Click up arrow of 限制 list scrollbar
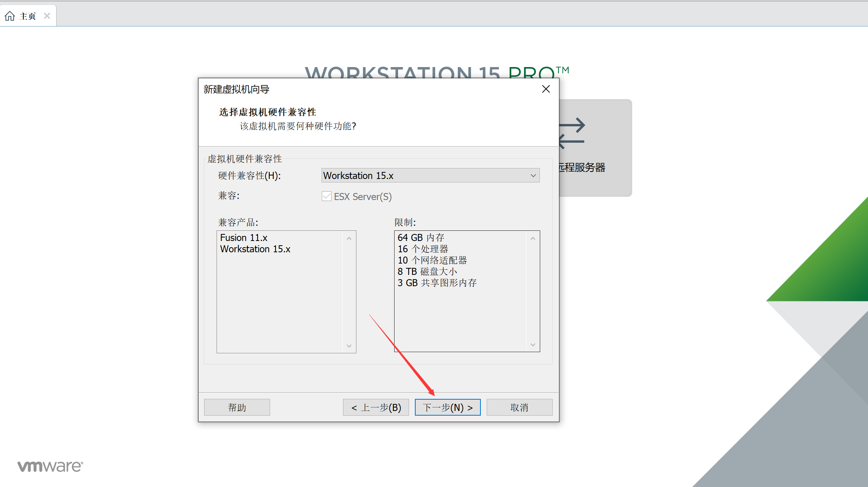 coord(533,238)
